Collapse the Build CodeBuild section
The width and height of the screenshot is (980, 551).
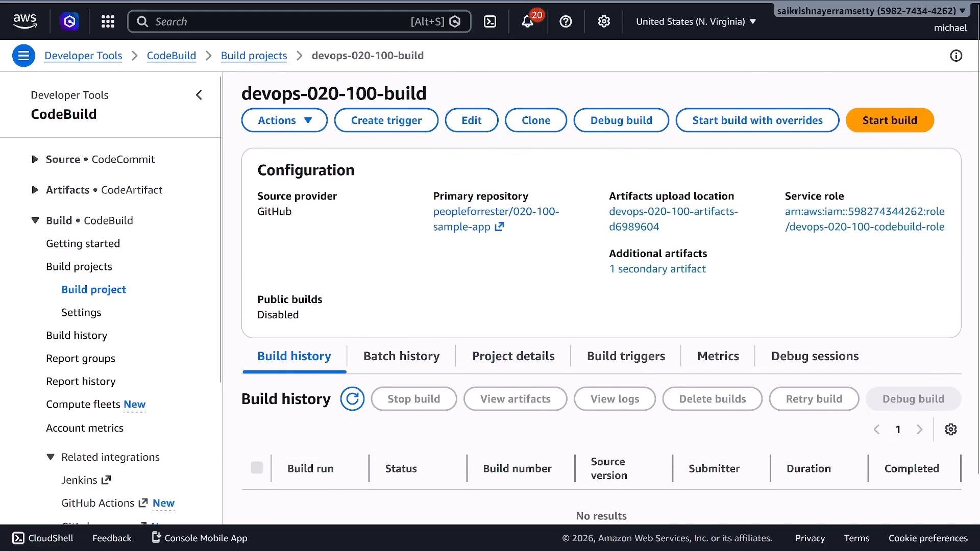click(35, 220)
